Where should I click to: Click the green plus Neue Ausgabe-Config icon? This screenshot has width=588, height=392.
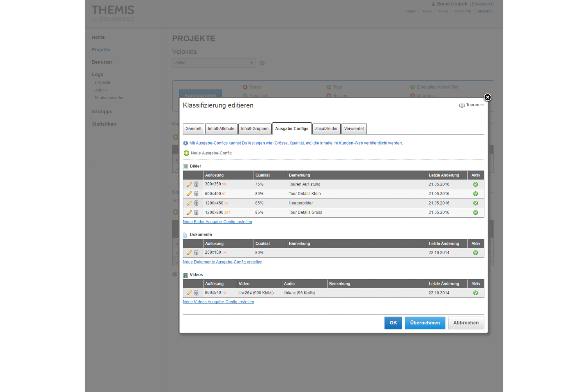click(x=187, y=153)
